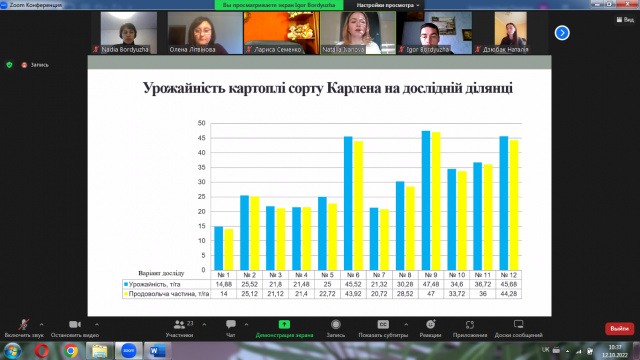Click the 25,12 value under № 2
This screenshot has width=640, height=360.
[249, 293]
